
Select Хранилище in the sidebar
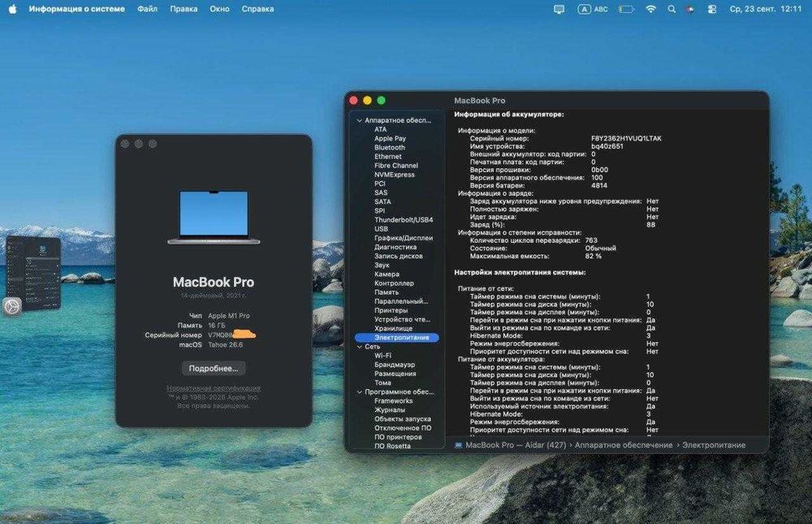pos(393,328)
